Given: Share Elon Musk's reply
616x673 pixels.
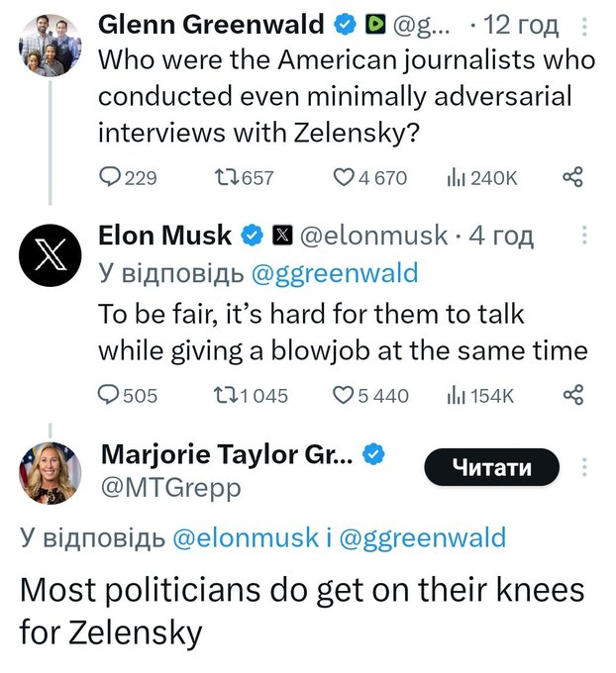Looking at the screenshot, I should coord(573,395).
